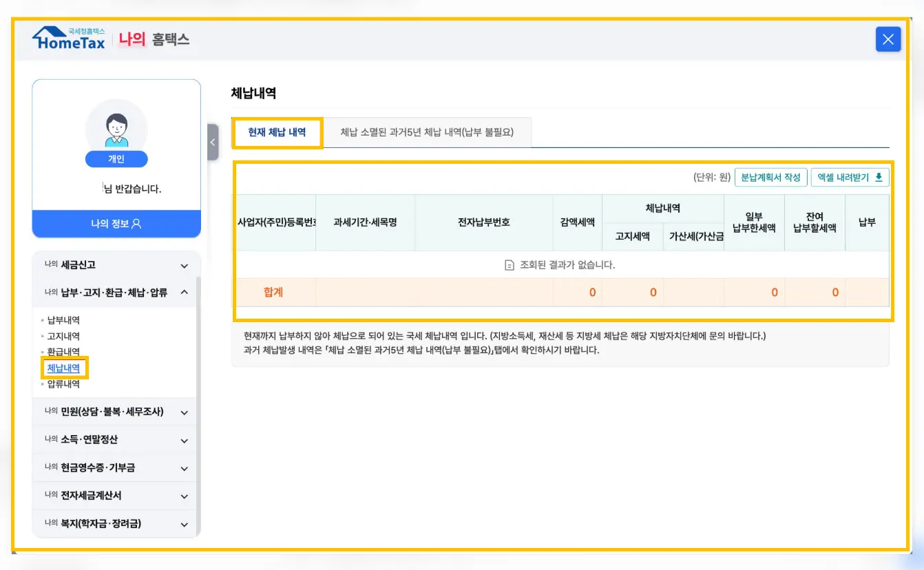Collapse 나의 납부·고지·환급·체납·압류 section

116,293
